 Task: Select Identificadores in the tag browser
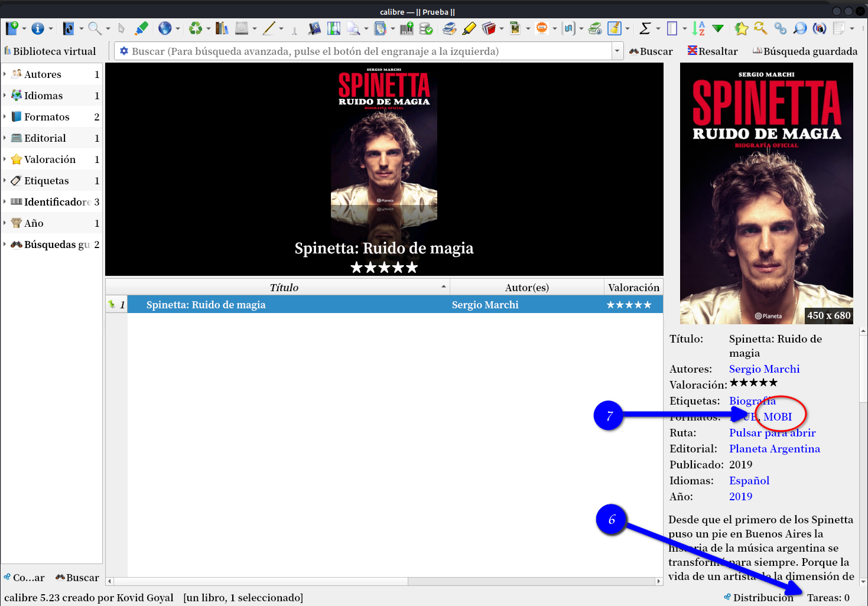[x=51, y=202]
